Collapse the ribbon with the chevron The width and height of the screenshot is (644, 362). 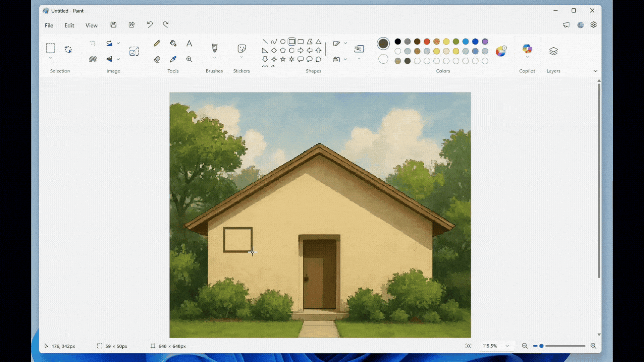tap(596, 71)
